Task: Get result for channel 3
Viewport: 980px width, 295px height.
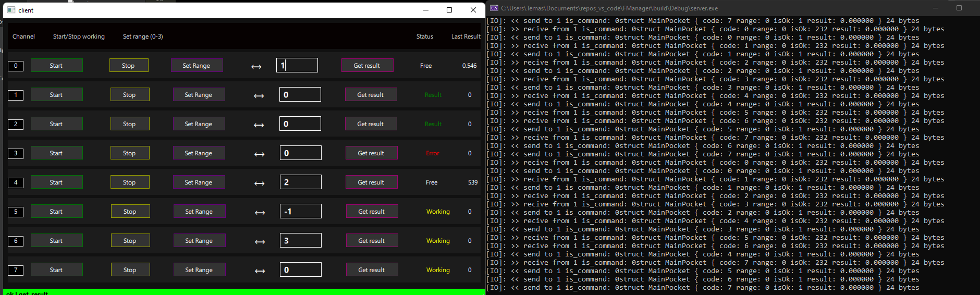Action: pos(371,153)
